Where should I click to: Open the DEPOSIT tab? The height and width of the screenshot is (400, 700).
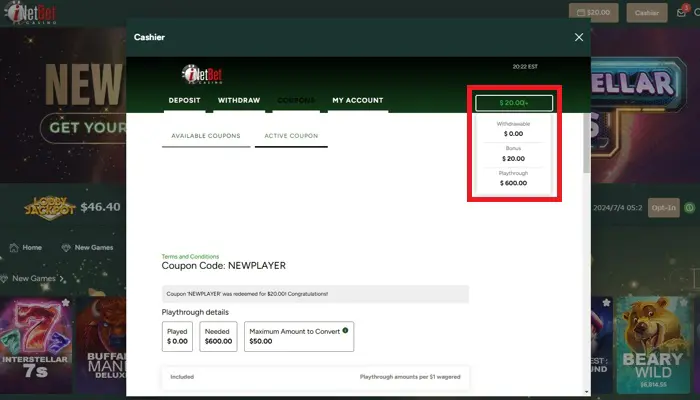(184, 100)
